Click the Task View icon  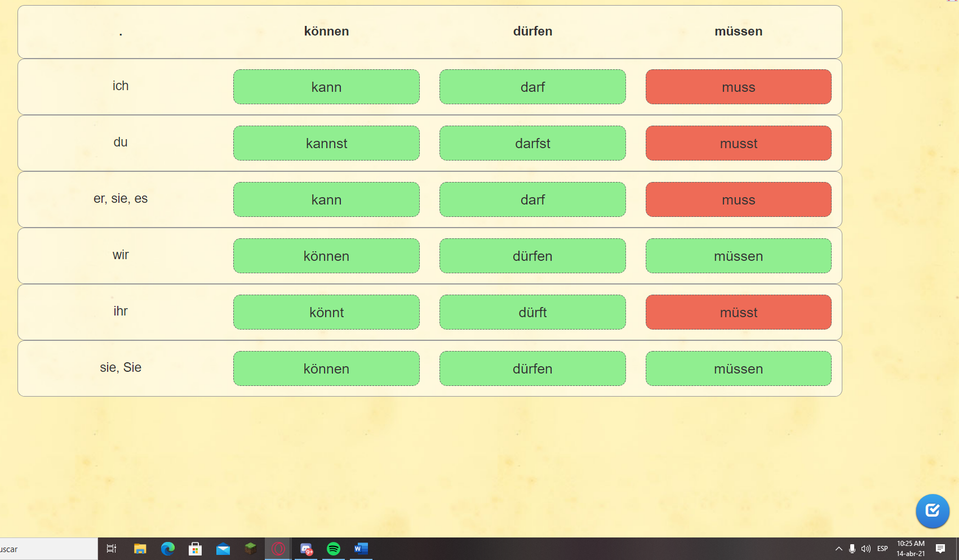[x=112, y=549]
